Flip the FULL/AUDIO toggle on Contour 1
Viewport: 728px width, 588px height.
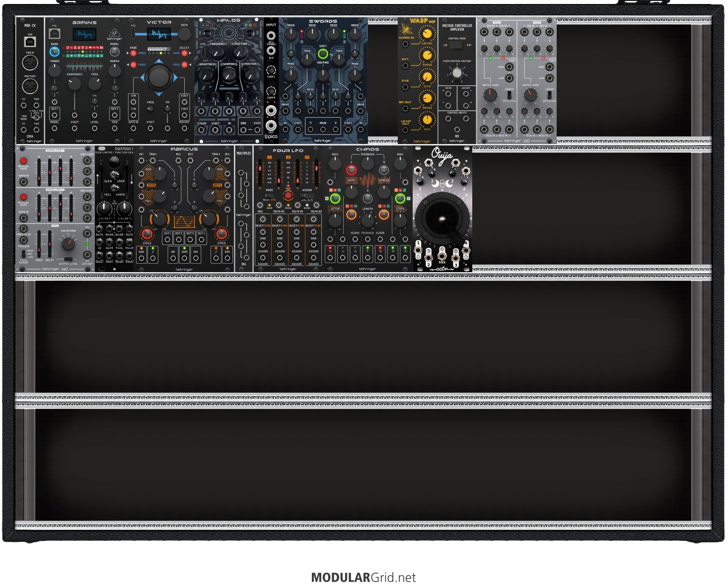[x=114, y=189]
